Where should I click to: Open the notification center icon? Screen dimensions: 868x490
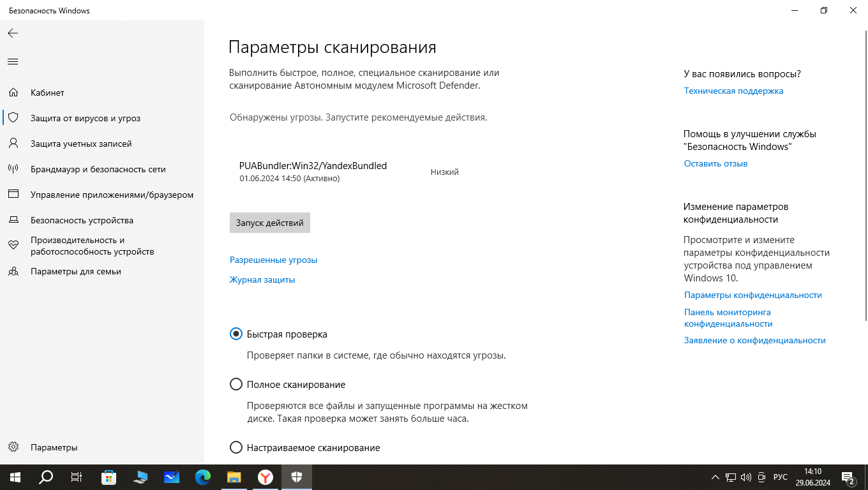tap(848, 477)
